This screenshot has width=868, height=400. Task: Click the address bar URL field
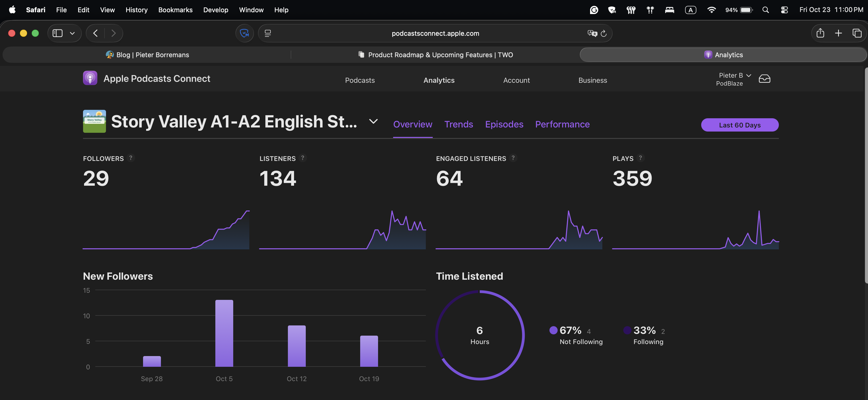coord(435,33)
